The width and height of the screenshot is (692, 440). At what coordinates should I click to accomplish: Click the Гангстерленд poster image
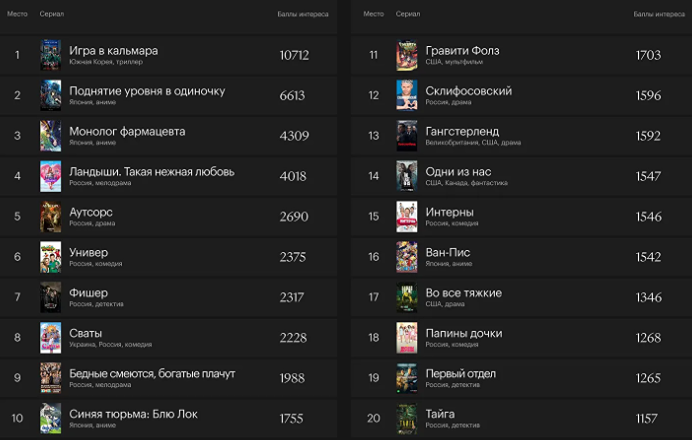pyautogui.click(x=406, y=135)
